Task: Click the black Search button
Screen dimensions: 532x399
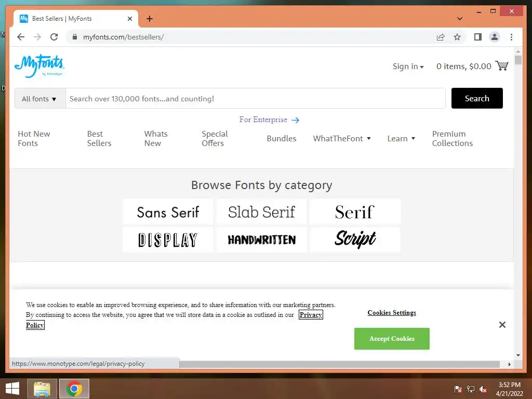Action: 477,98
